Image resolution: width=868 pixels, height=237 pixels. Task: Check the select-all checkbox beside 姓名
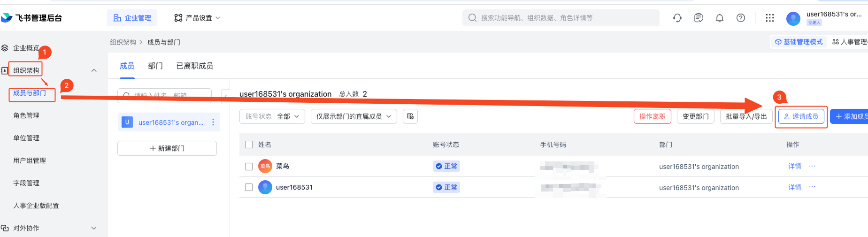pyautogui.click(x=249, y=145)
